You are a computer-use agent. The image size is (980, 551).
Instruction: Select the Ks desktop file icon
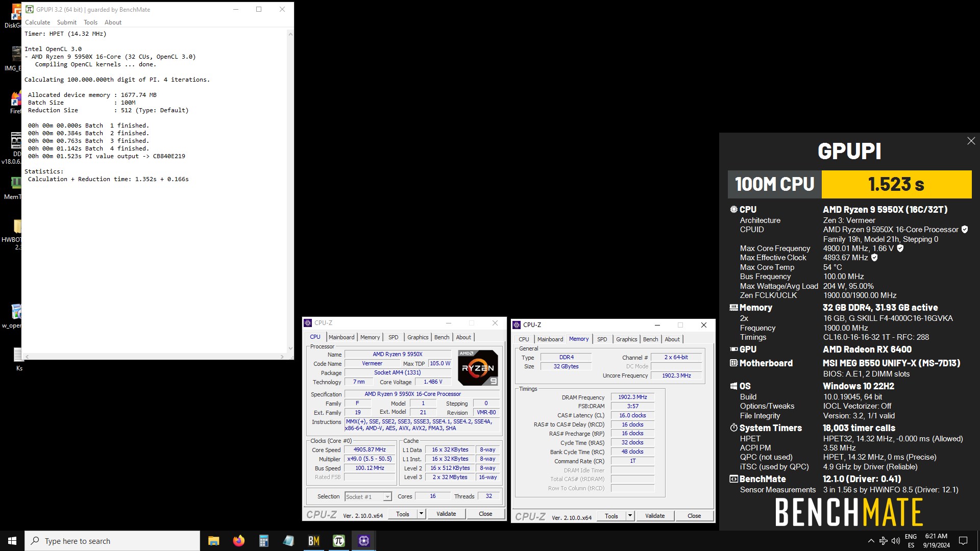tap(18, 359)
